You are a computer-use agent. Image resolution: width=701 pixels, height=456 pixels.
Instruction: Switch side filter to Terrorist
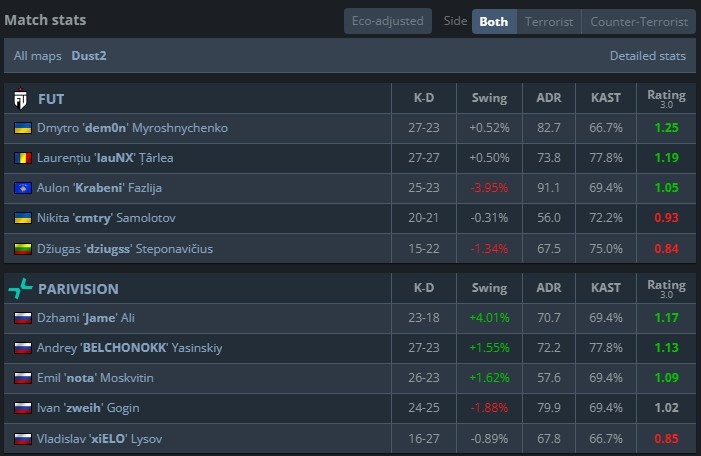click(x=548, y=21)
